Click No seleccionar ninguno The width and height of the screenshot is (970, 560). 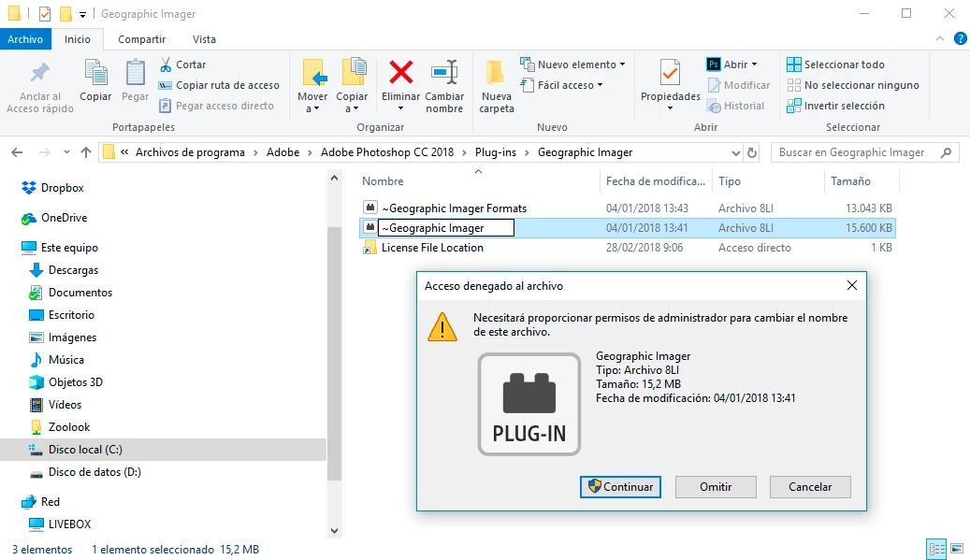852,85
